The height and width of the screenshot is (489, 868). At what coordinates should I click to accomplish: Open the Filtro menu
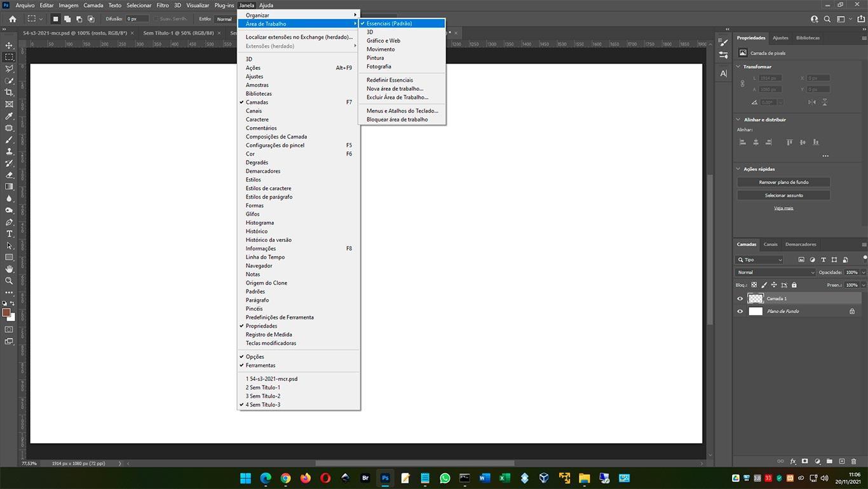pyautogui.click(x=163, y=5)
